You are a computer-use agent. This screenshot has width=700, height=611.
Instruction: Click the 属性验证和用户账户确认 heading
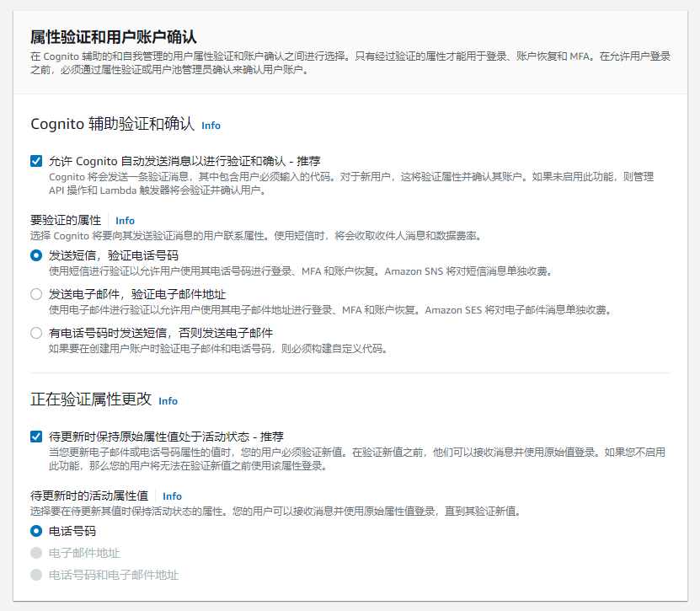coord(114,37)
